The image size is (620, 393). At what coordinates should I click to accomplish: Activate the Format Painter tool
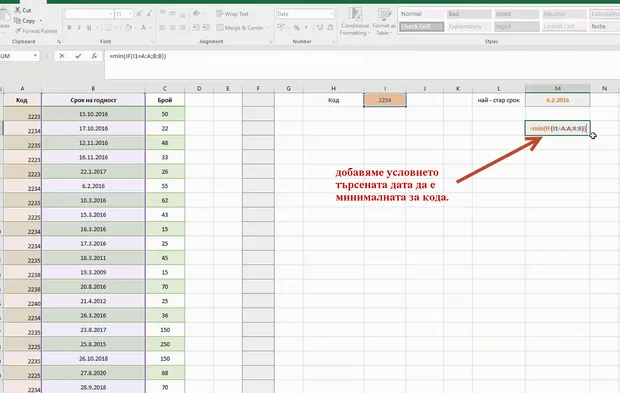36,31
